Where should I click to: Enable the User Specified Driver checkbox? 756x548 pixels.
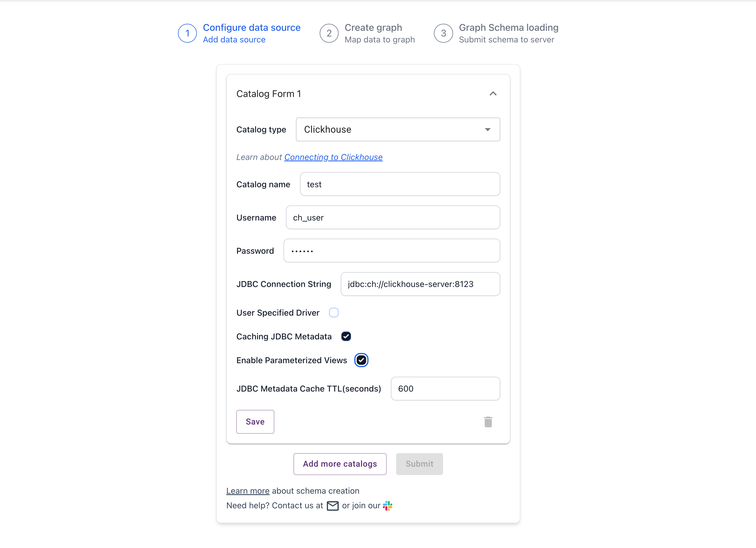(x=334, y=313)
